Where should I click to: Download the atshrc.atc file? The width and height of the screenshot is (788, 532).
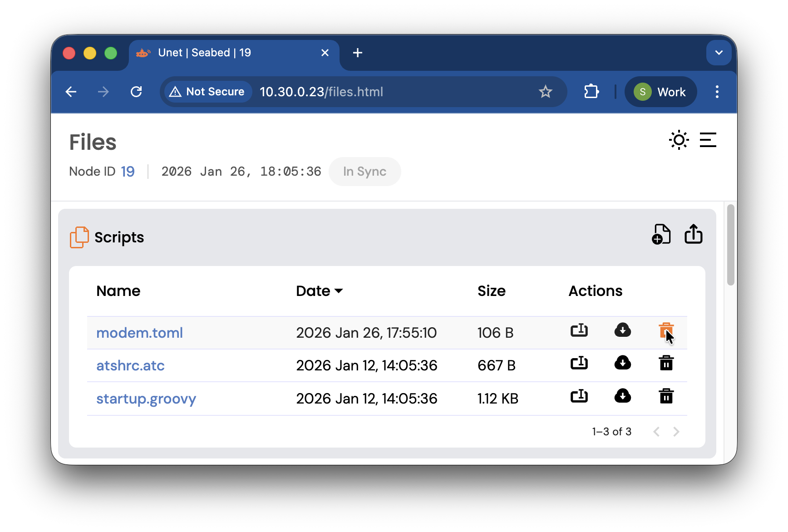(622, 363)
